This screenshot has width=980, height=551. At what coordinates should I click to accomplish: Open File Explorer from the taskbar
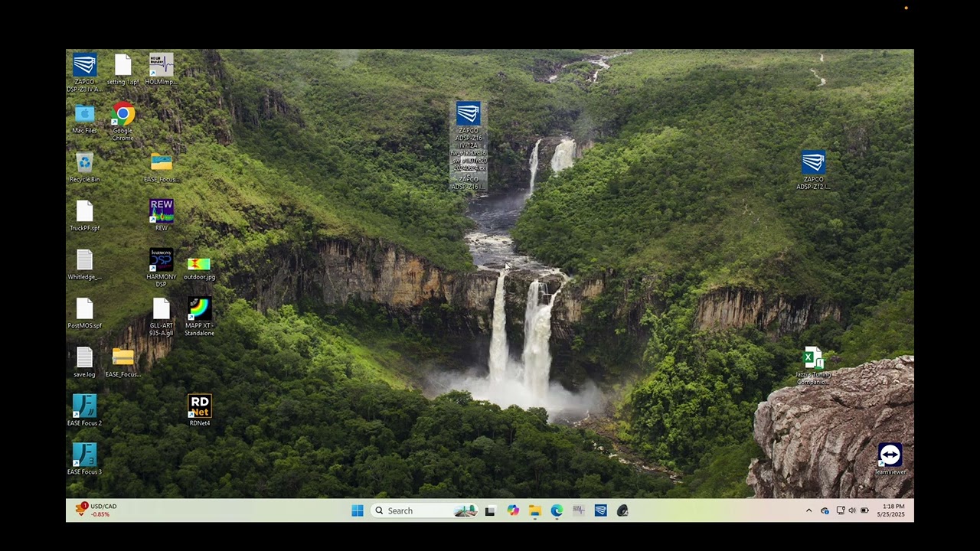click(534, 510)
